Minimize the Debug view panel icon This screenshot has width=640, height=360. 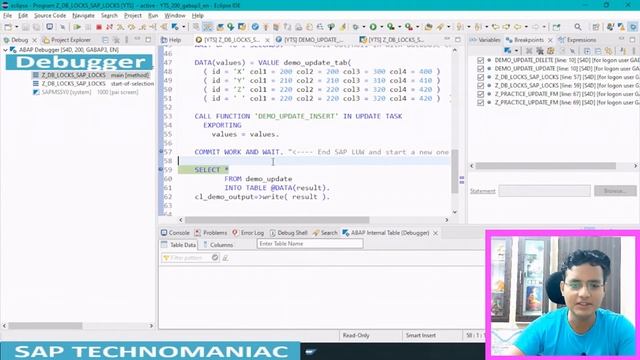click(x=138, y=40)
